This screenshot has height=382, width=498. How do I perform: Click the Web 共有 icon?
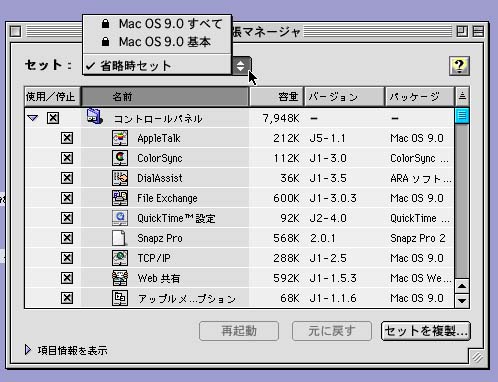120,278
